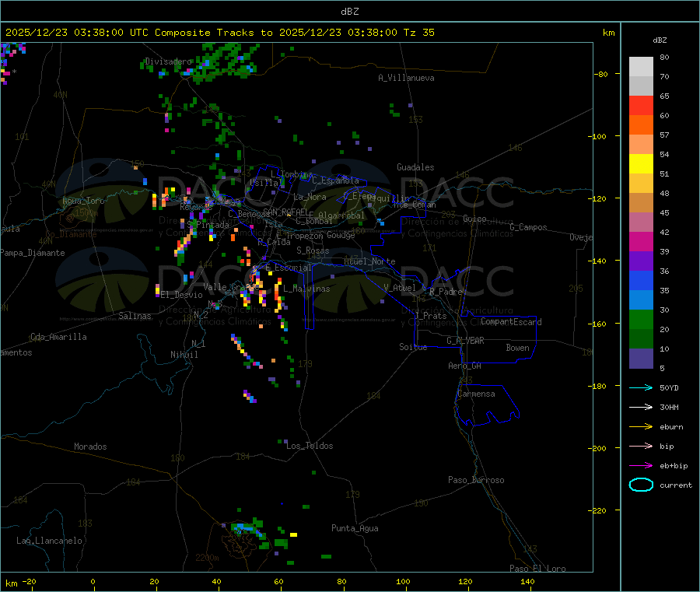Click the pink bip arrow legend icon
Screen dimensions: 700x592
click(641, 446)
